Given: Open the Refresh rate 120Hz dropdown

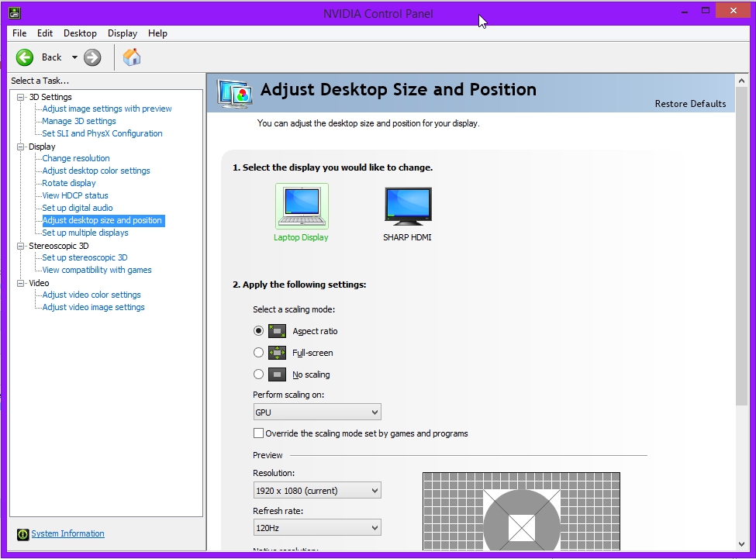Looking at the screenshot, I should 317,528.
